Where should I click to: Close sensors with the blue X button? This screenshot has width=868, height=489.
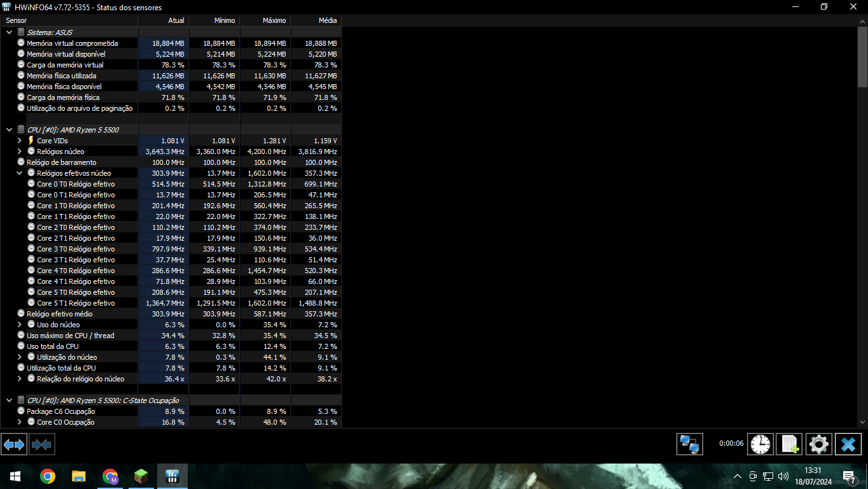click(x=848, y=444)
